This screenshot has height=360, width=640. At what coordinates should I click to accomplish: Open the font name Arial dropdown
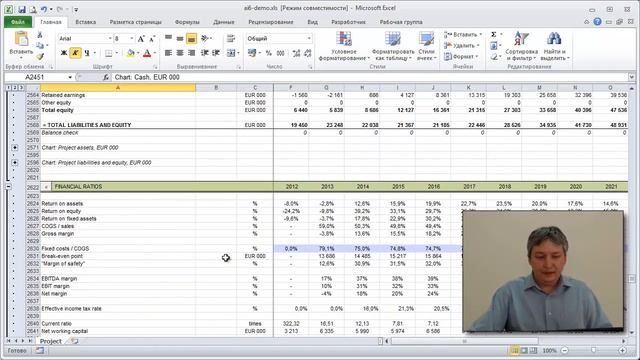110,38
